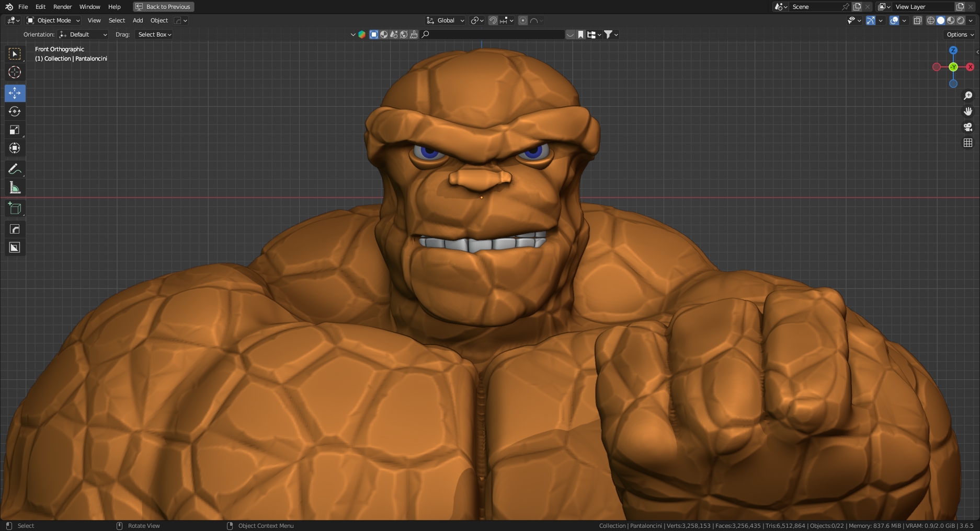
Task: Open the Help menu
Action: pyautogui.click(x=114, y=7)
